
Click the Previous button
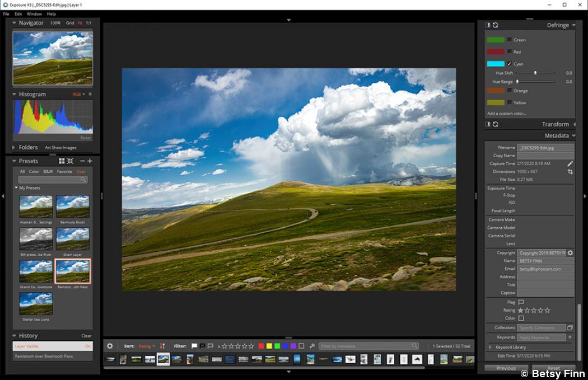tap(506, 368)
